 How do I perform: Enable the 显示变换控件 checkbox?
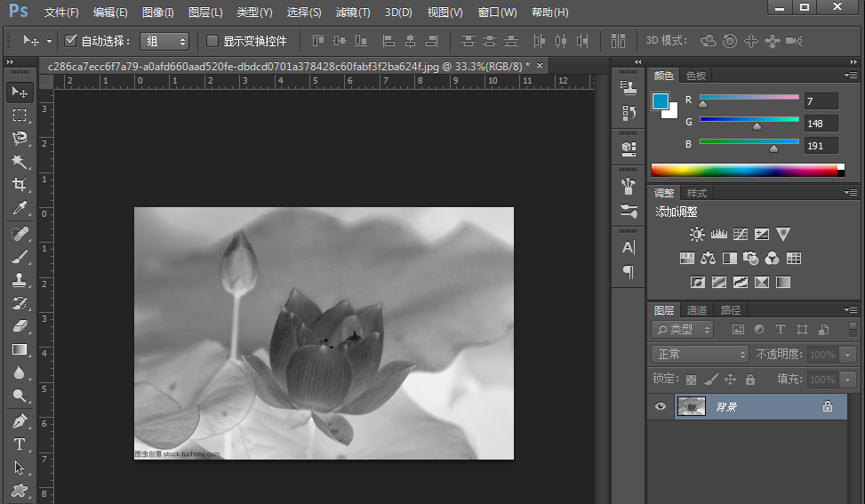pyautogui.click(x=212, y=41)
